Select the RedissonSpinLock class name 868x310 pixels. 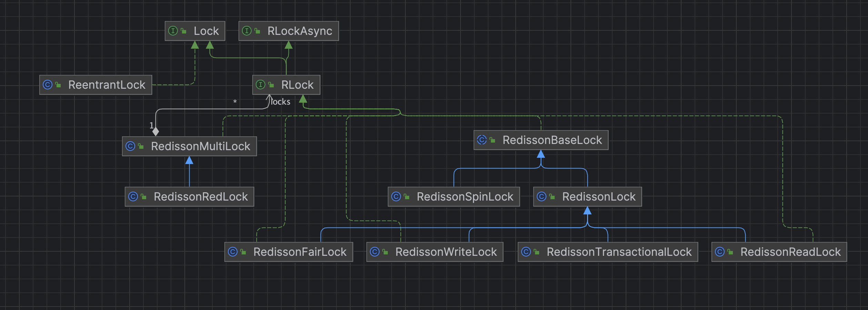point(465,197)
